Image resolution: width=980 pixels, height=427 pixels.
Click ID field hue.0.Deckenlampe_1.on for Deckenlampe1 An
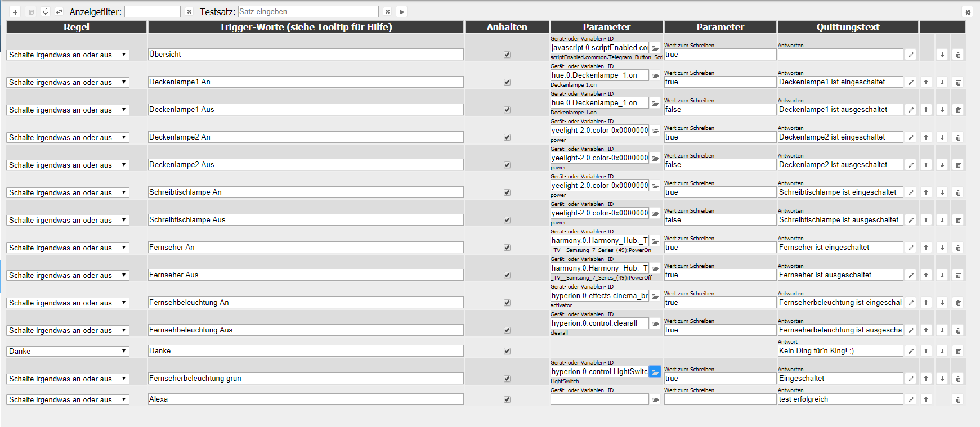(599, 75)
